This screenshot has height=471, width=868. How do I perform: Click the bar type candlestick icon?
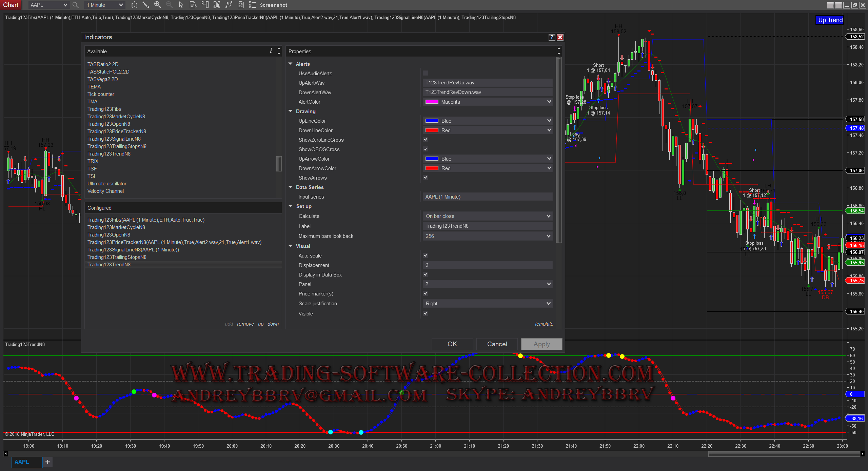(134, 5)
